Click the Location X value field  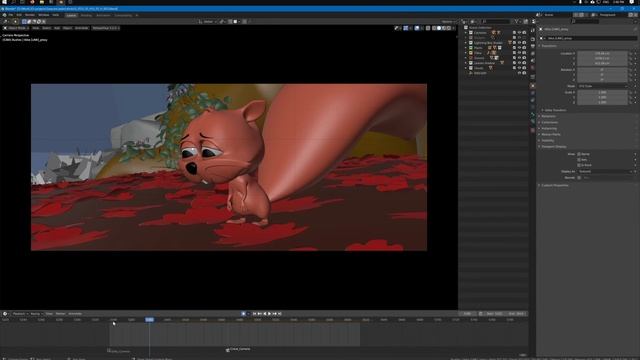pyautogui.click(x=602, y=53)
